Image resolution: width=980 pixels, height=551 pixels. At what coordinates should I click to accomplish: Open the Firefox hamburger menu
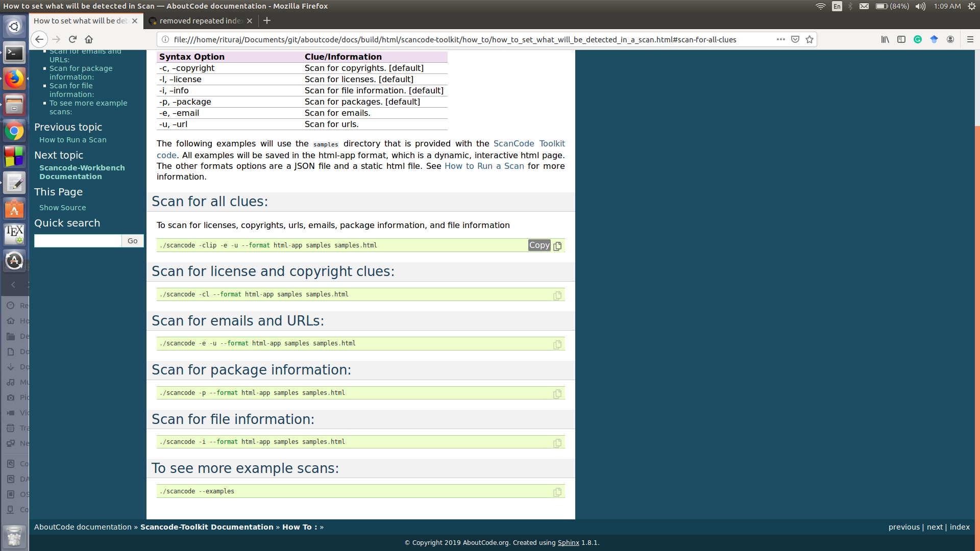970,39
